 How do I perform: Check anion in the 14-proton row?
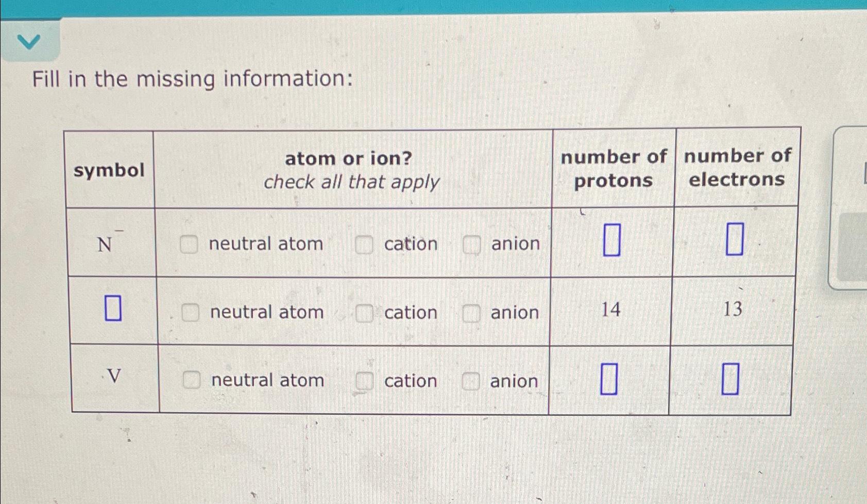tap(470, 312)
